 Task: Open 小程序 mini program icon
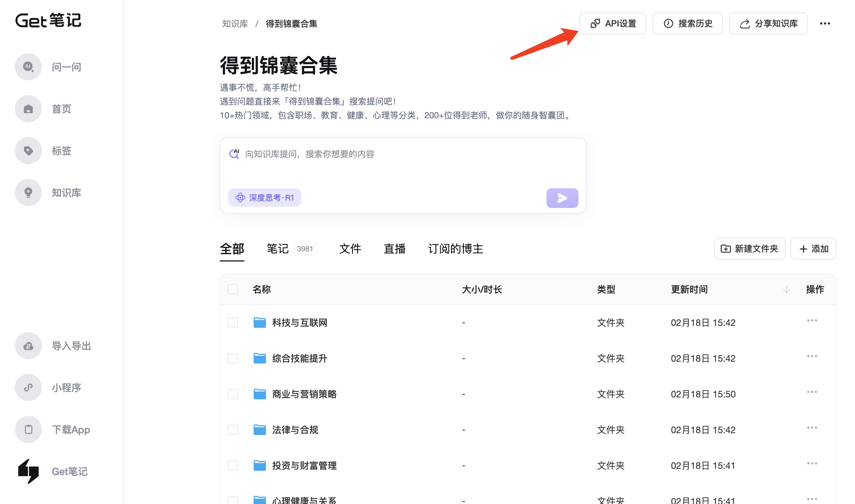28,388
